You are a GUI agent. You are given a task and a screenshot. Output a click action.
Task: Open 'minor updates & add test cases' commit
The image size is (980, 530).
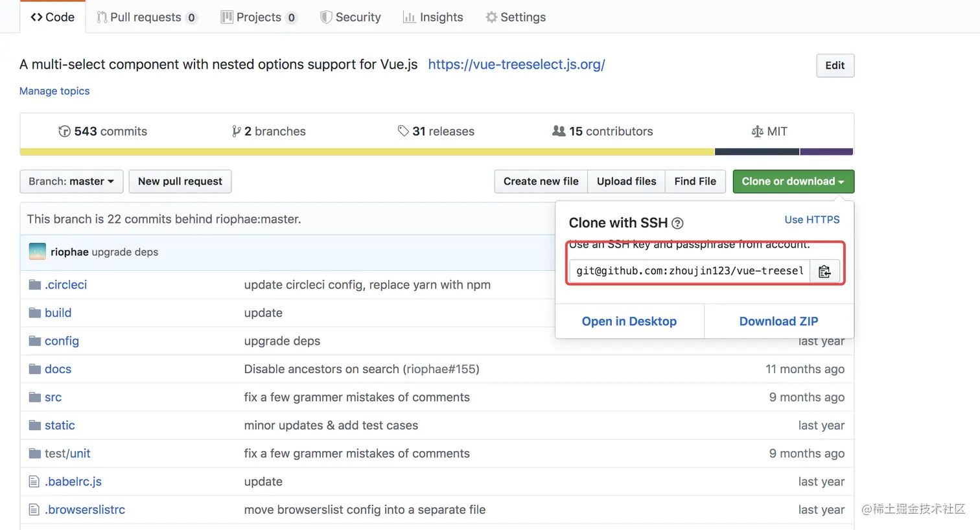(x=331, y=425)
